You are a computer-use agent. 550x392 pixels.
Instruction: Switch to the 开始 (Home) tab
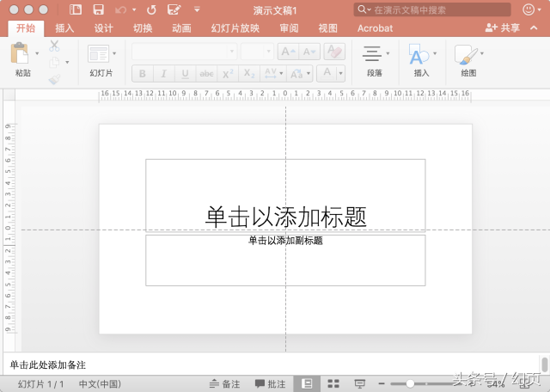pos(26,28)
